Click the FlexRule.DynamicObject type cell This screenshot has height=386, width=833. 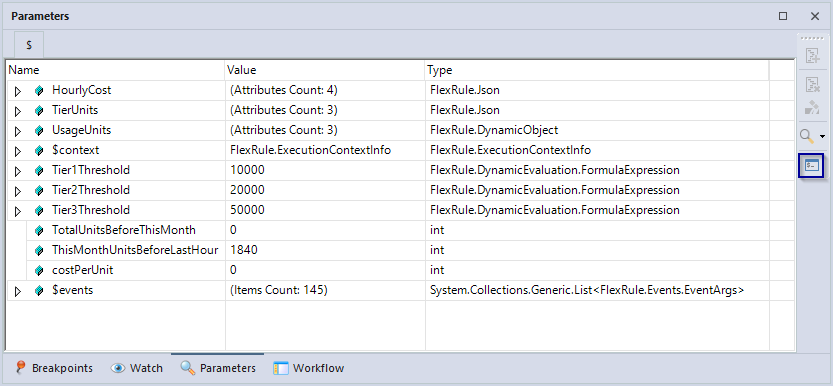(x=494, y=130)
